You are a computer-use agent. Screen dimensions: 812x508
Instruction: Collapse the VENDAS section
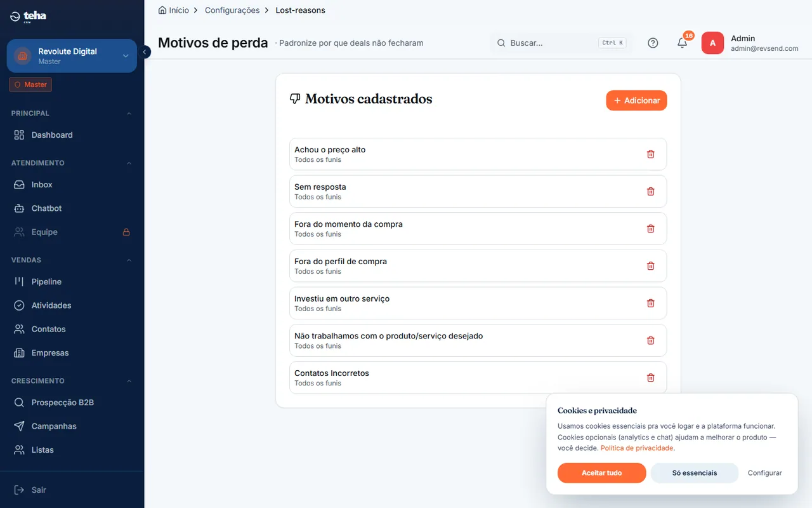point(129,260)
